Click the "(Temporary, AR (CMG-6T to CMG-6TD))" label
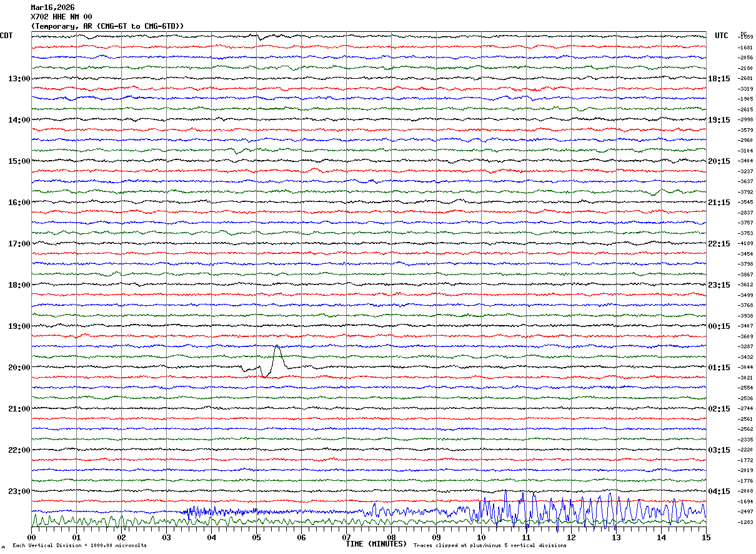 (x=107, y=26)
